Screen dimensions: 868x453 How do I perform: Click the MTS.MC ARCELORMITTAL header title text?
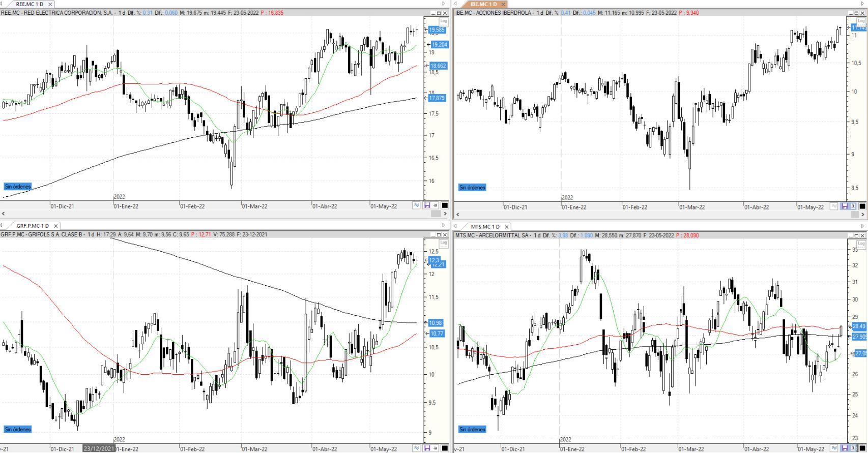(493, 235)
